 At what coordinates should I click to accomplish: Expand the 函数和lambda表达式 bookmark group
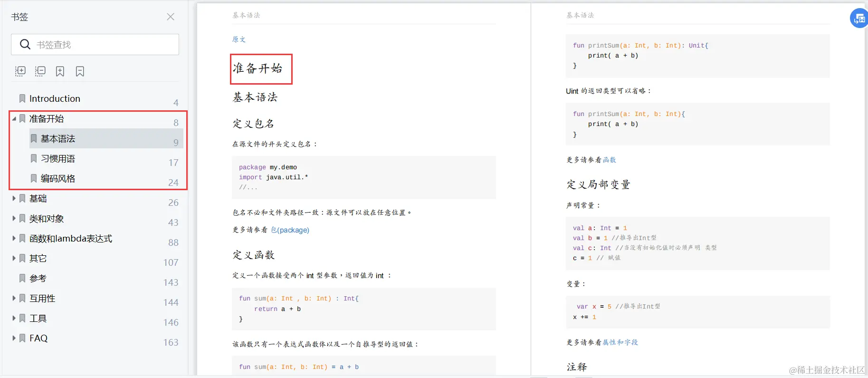[x=14, y=238]
